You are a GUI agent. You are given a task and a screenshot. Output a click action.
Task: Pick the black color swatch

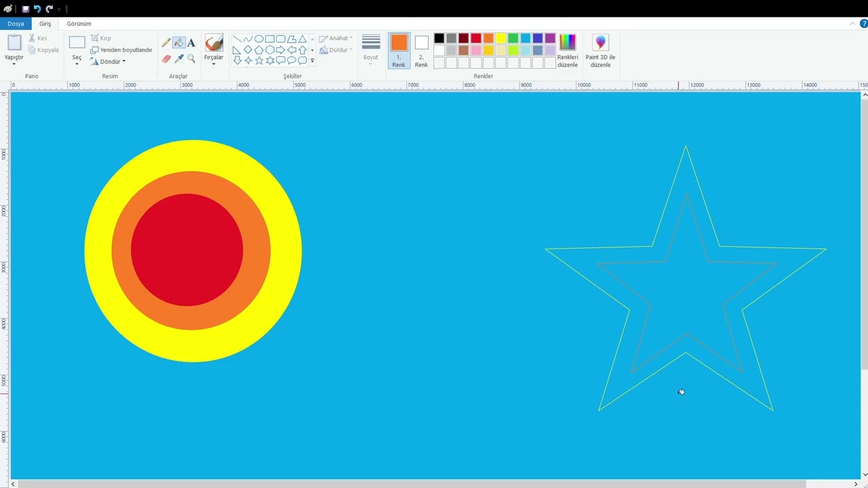tap(439, 39)
